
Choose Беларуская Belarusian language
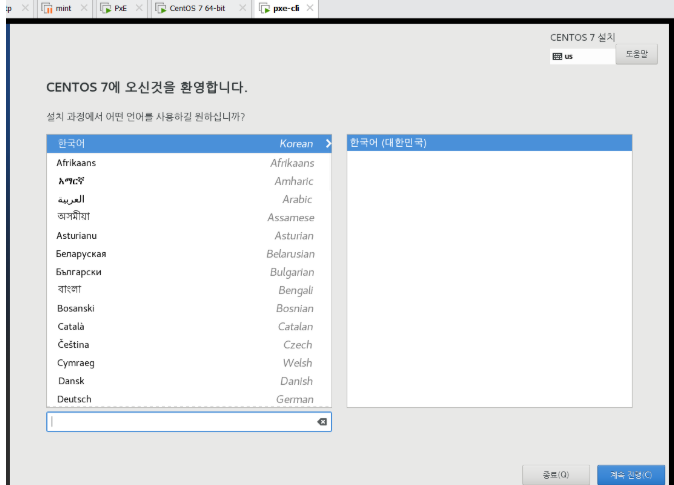[x=189, y=254]
